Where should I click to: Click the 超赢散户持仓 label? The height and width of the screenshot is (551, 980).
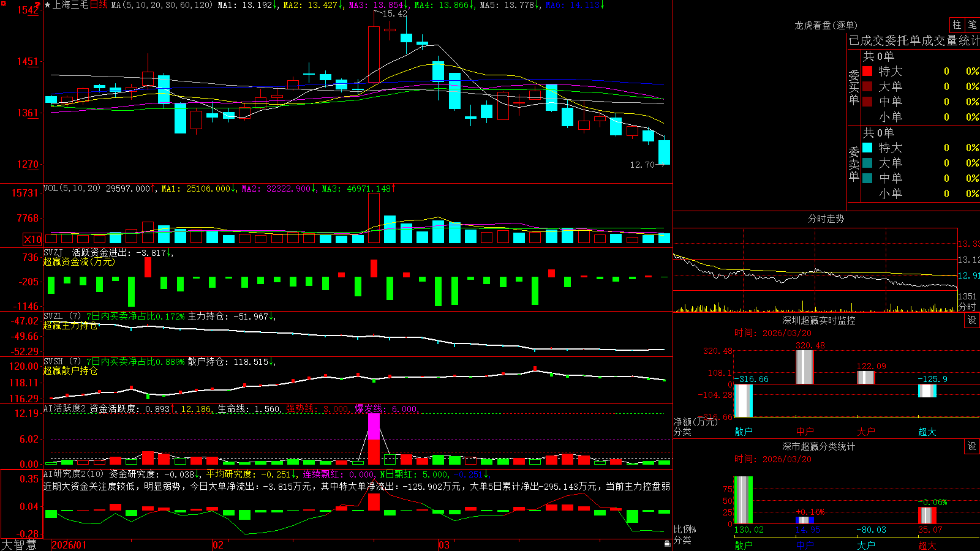tap(70, 370)
